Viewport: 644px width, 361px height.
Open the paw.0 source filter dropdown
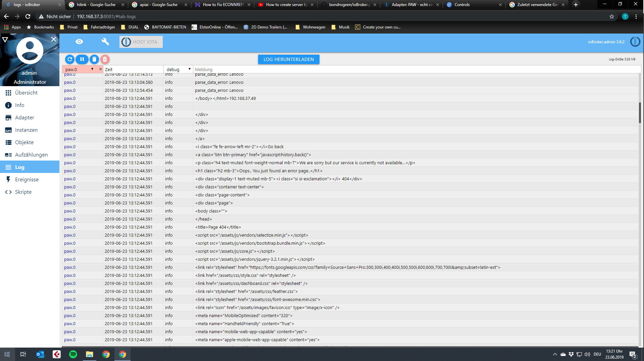[x=80, y=69]
